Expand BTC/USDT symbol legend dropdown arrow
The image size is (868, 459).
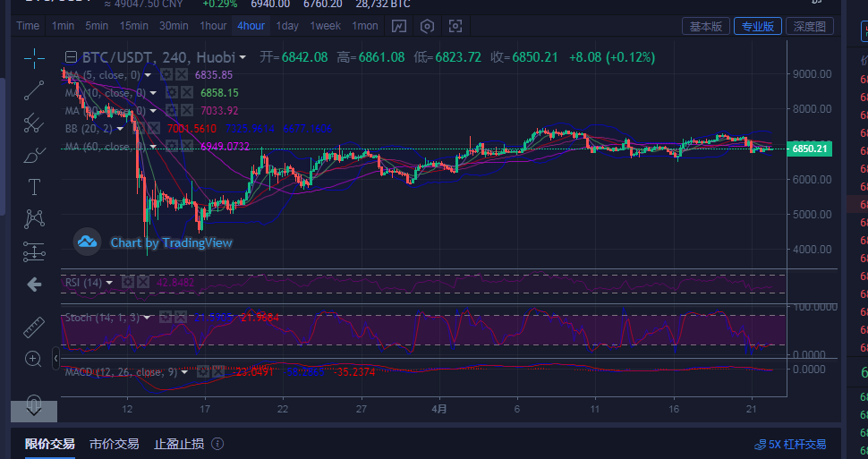(243, 57)
